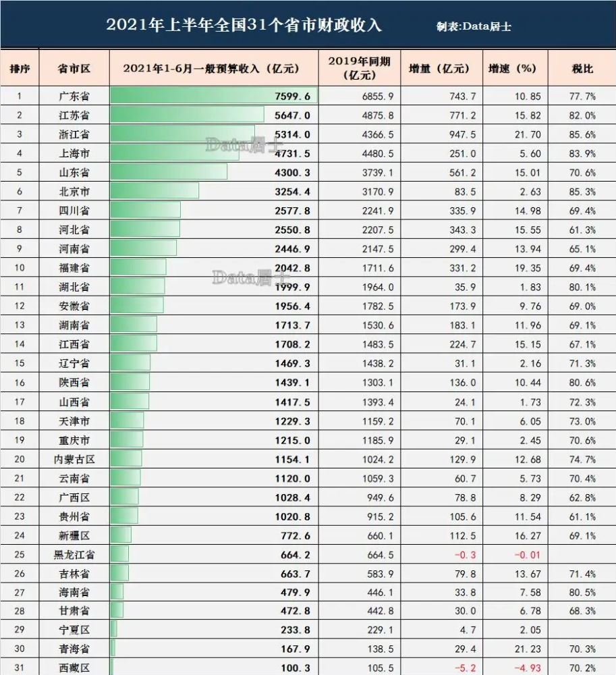The width and height of the screenshot is (616, 675).
Task: Click the growth rate 15.01
Action: (x=528, y=173)
